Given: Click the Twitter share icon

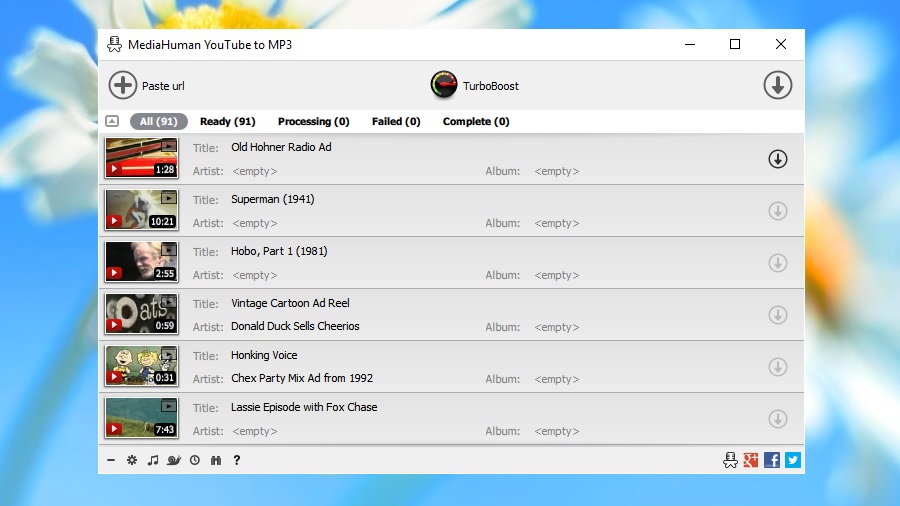Looking at the screenshot, I should 793,460.
